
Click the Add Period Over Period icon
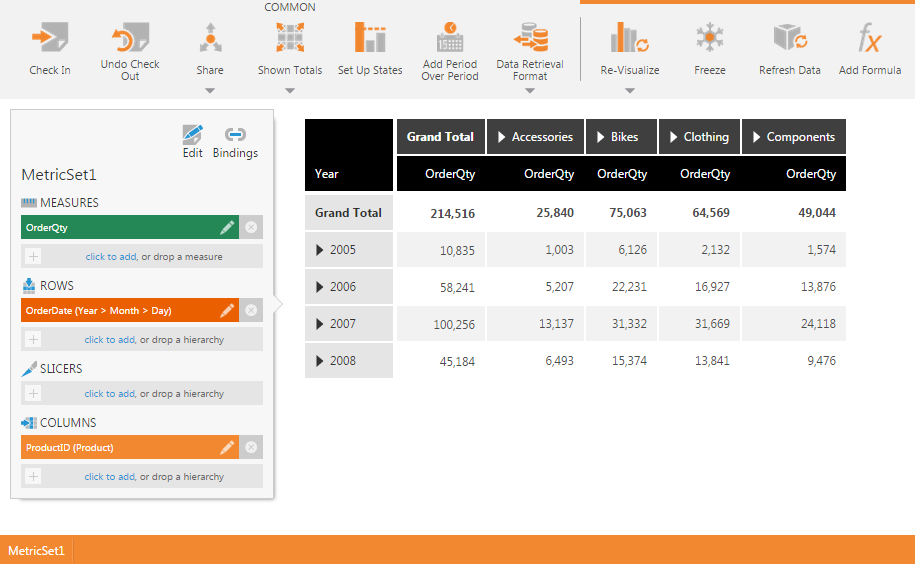450,40
